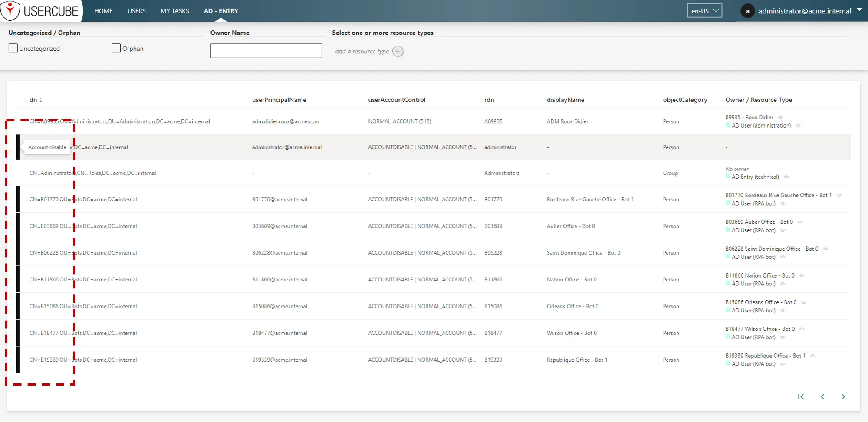View owner 89935 - Roux Didier eye icon
Screen dimensions: 868x422
pos(780,118)
